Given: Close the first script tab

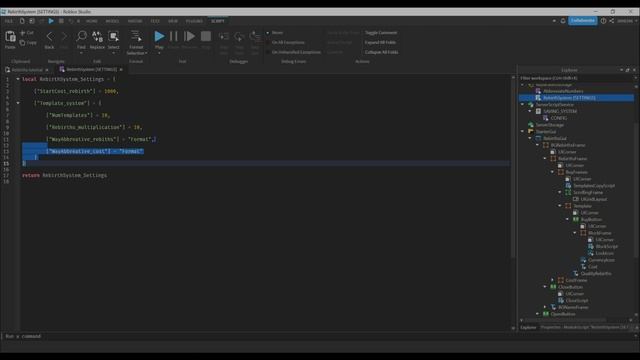Looking at the screenshot, I should click(47, 70).
